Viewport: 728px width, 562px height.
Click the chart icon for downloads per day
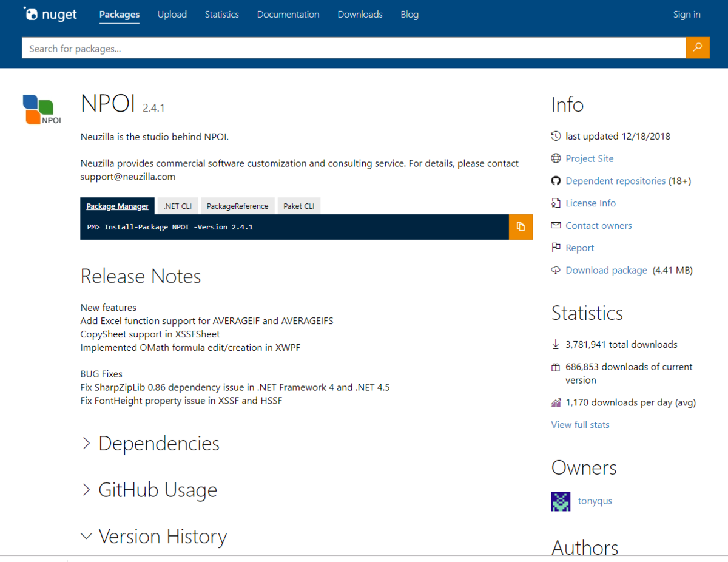(556, 402)
